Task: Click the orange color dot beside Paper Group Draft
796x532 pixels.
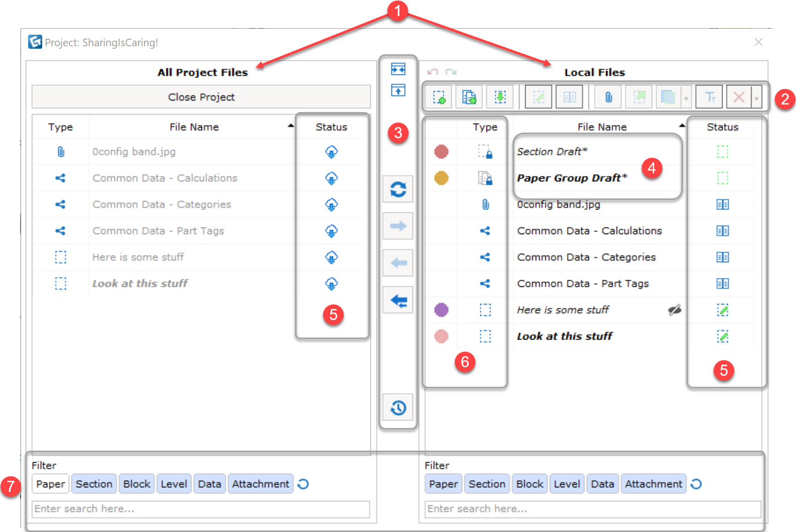Action: click(x=441, y=178)
